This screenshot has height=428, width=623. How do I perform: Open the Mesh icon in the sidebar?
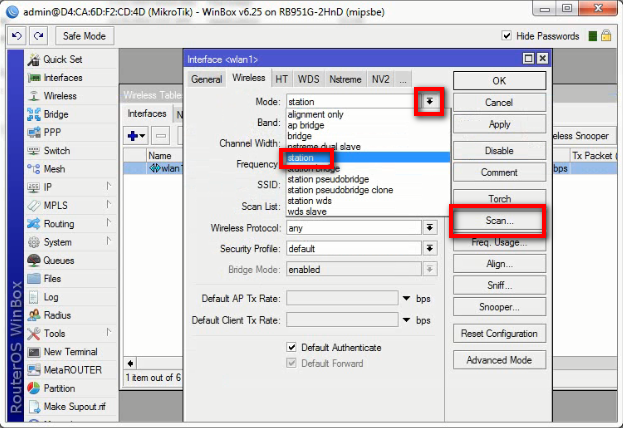(34, 169)
